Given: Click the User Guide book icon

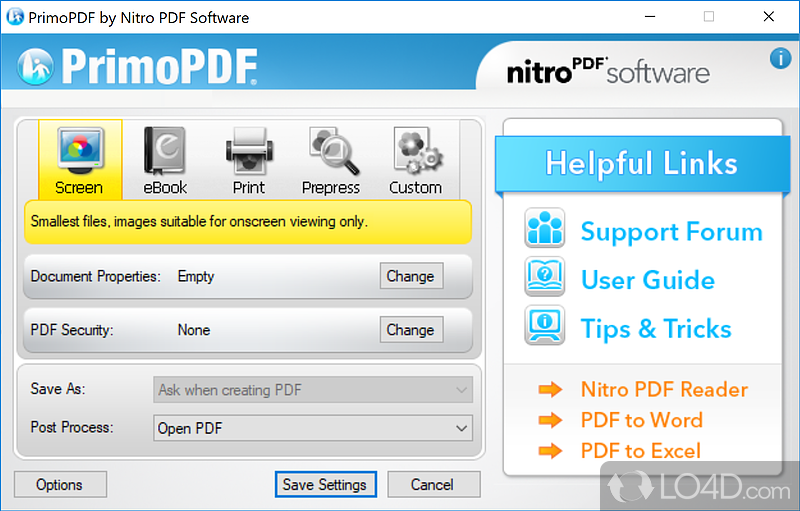Looking at the screenshot, I should pos(544,276).
